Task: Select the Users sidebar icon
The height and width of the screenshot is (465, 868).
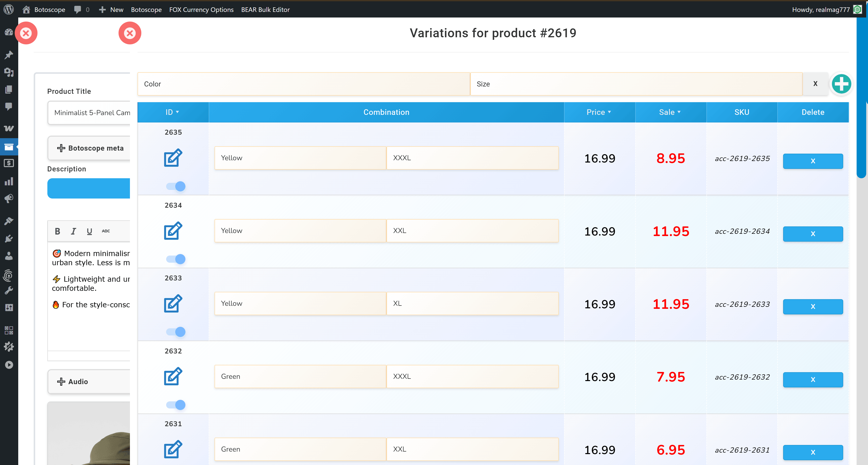Action: click(x=9, y=256)
